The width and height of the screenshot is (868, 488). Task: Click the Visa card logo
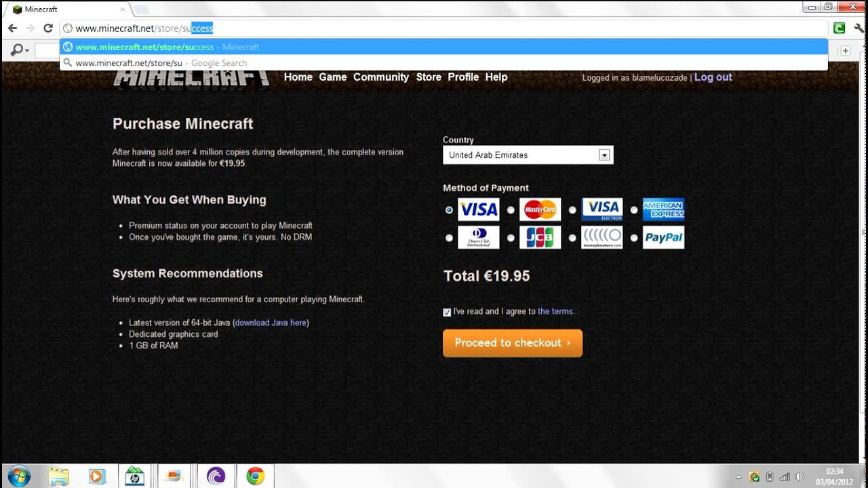point(479,209)
